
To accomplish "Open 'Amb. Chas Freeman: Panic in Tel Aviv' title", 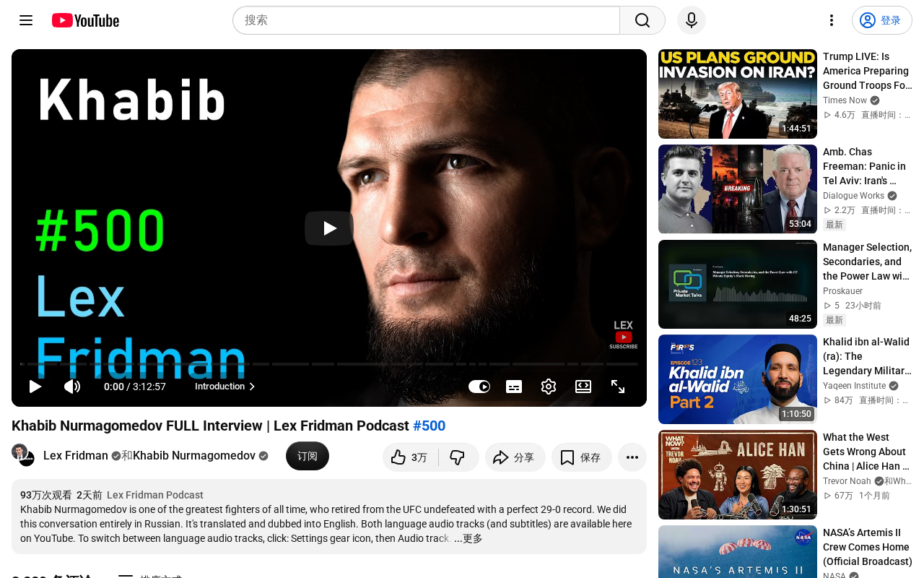I will pos(866,166).
